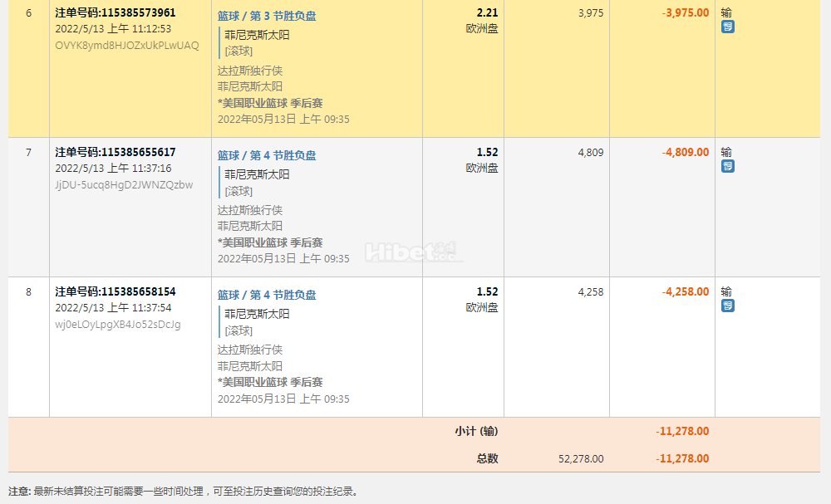Image resolution: width=831 pixels, height=504 pixels.
Task: Click the 小计 (输) subtotal label
Action: tap(476, 432)
